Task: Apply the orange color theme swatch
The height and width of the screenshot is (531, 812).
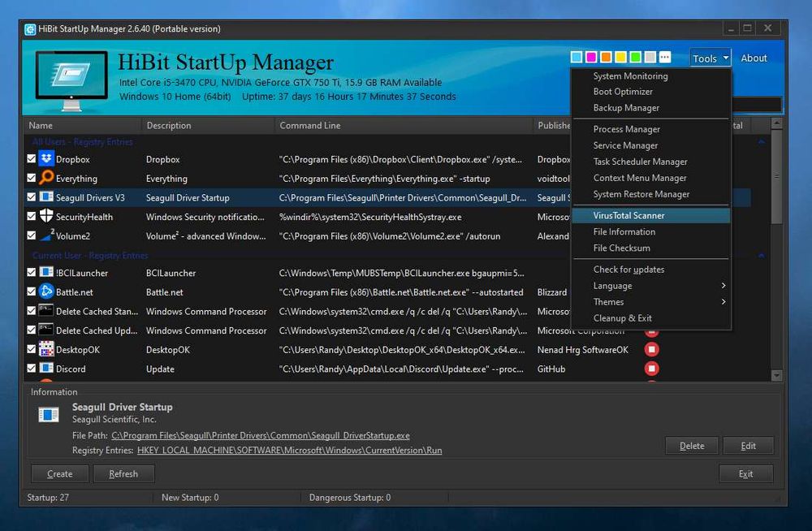Action: 606,57
